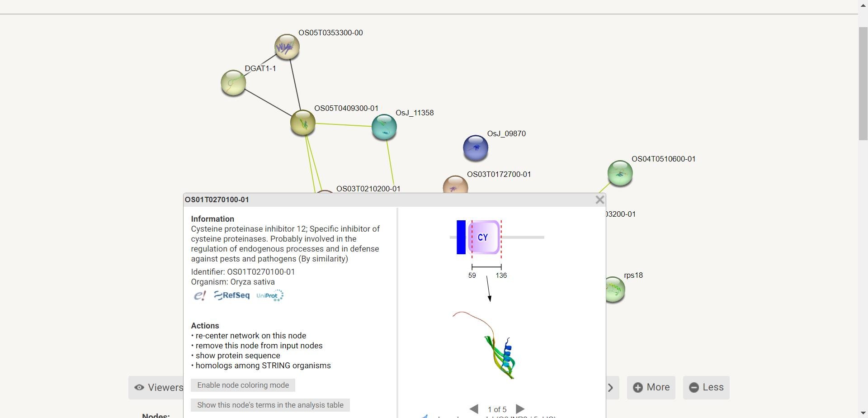Select the OsJ_11358 teal node
This screenshot has width=868, height=418.
click(x=384, y=127)
